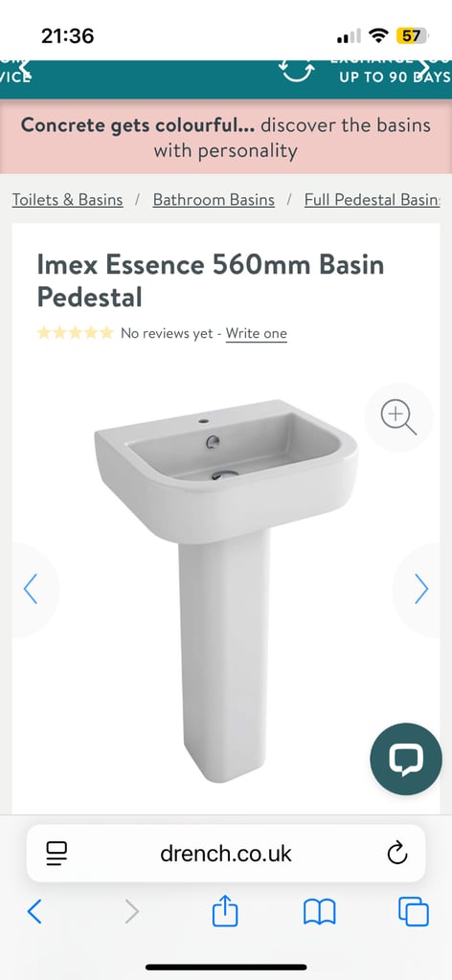Go to previous top banner with left chevron

point(25,67)
